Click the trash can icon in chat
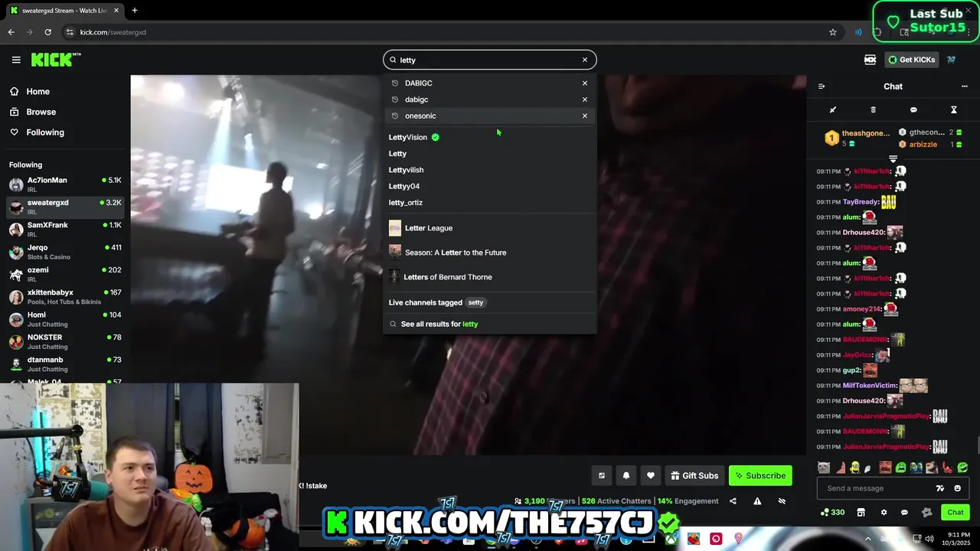 pos(874,110)
